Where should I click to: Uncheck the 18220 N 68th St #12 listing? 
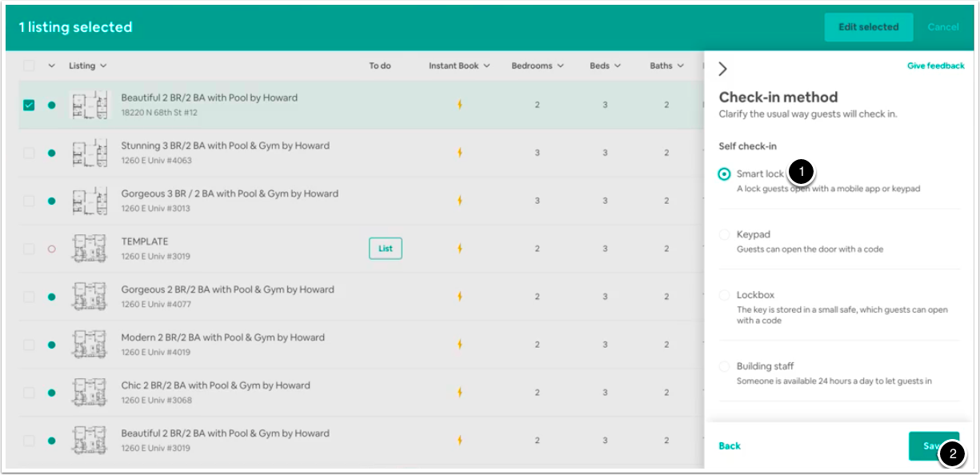tap(29, 105)
